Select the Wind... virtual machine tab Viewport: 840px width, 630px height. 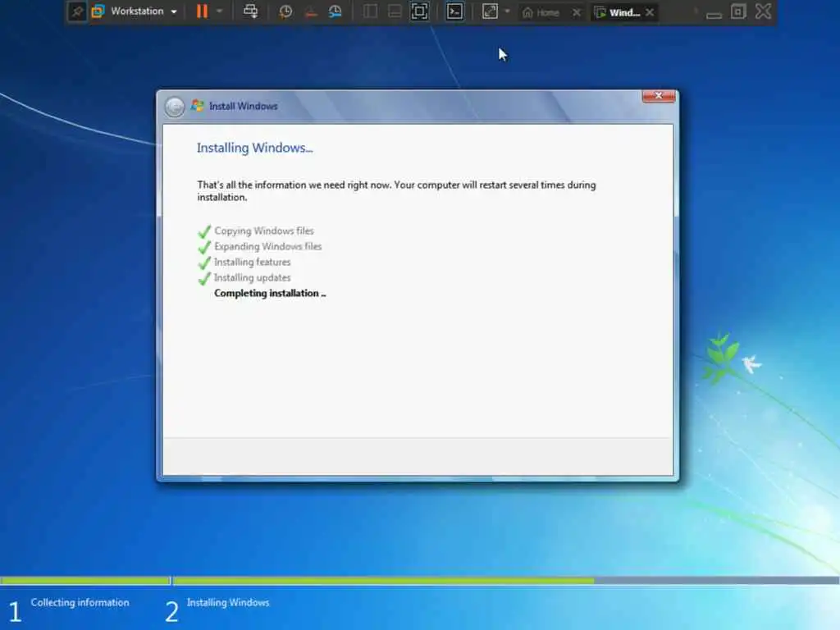tap(618, 12)
